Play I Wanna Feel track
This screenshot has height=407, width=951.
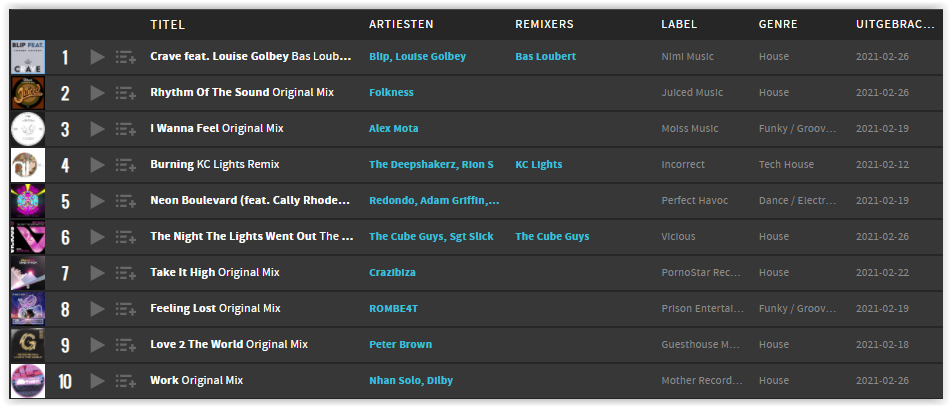(x=97, y=129)
